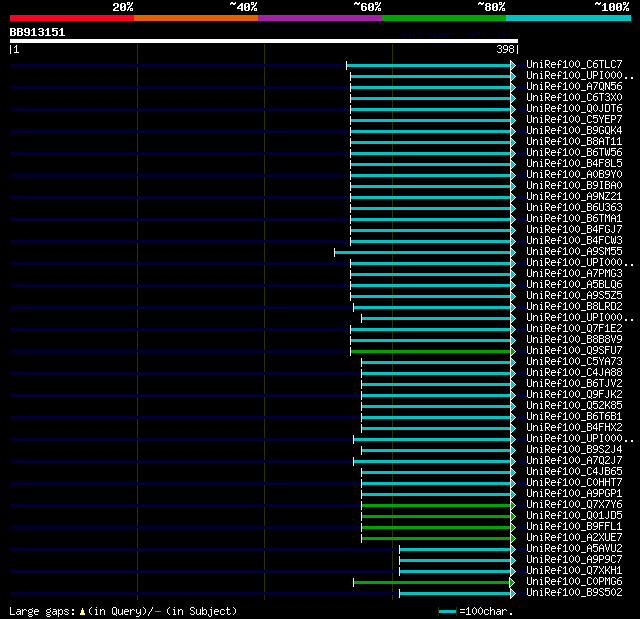Click the alignment bar of UniRef100_A7Q2J7
The width and height of the screenshot is (640, 619).
click(x=434, y=461)
